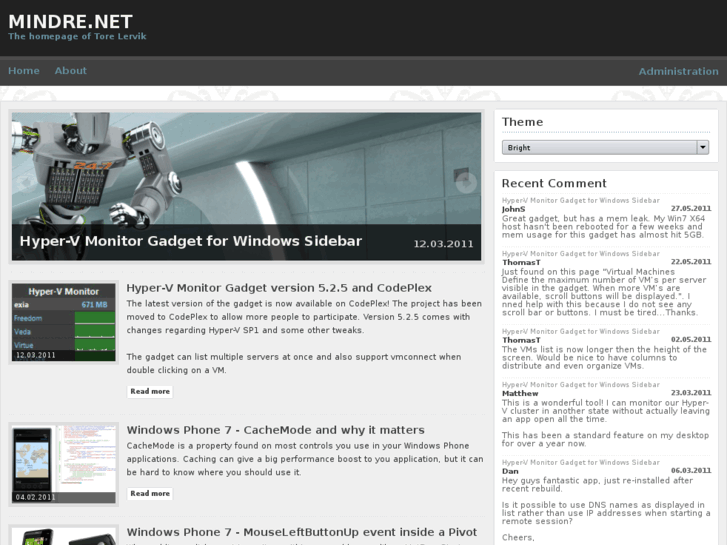The image size is (727, 545).
Task: Click the date 27.05.2011 on JohnS's comment
Action: pyautogui.click(x=691, y=209)
